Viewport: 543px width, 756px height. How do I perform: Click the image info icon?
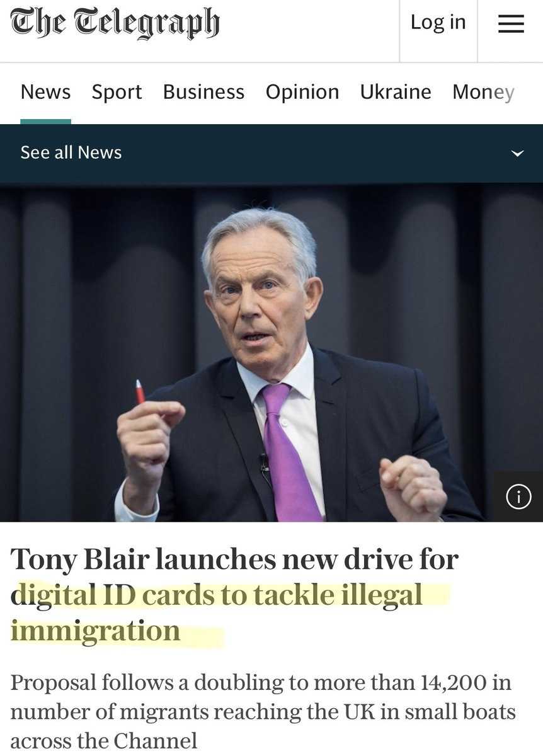[x=518, y=497]
